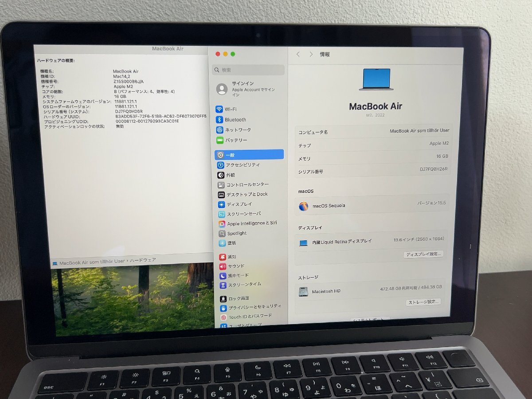Click MacBook Air path item in System Information
This screenshot has width=532, height=399.
(x=89, y=262)
